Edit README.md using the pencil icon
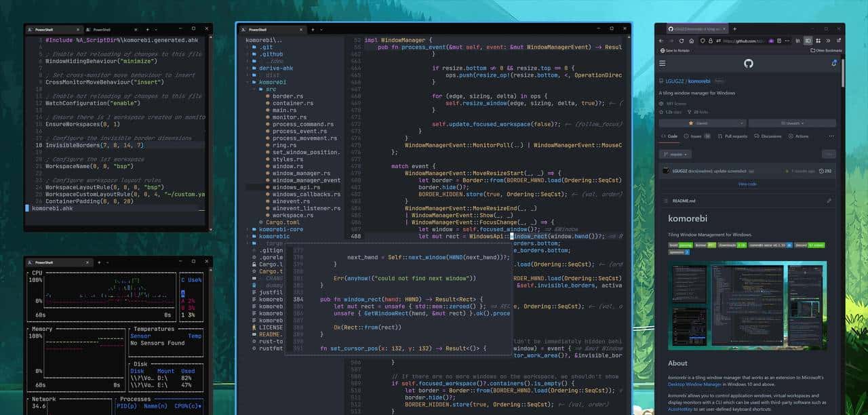This screenshot has height=415, width=868. [x=829, y=201]
